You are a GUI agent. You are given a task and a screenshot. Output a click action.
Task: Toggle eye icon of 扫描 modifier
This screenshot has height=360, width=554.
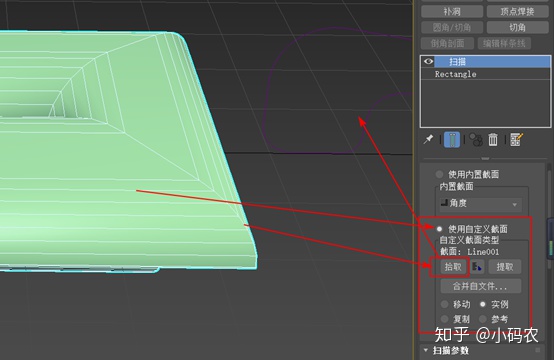tap(428, 61)
